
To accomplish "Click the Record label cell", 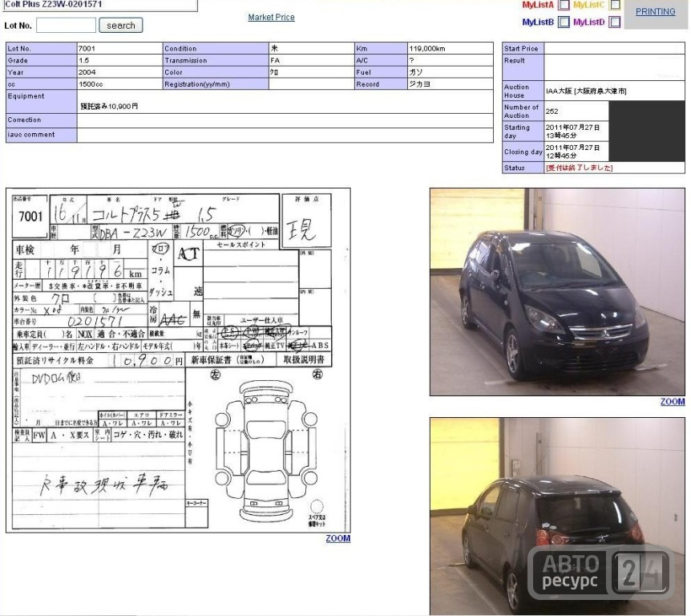I will point(381,84).
